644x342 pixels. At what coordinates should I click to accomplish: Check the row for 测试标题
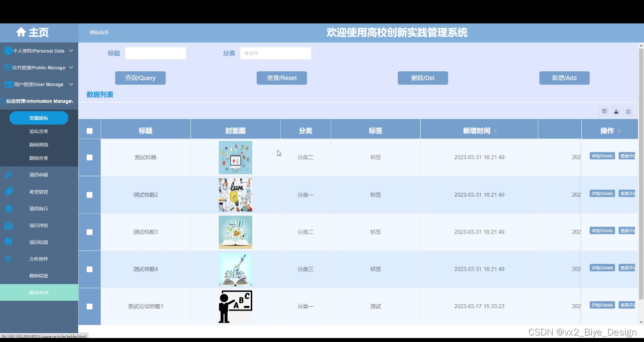(90, 157)
